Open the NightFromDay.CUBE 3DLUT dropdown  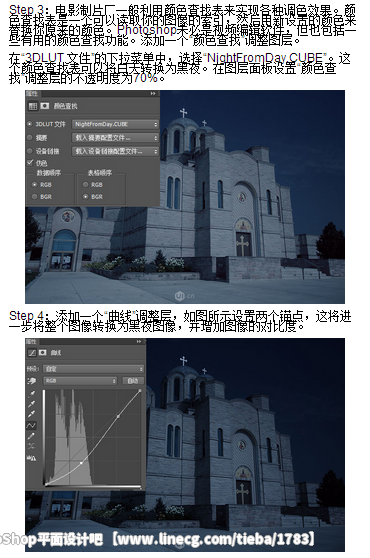click(x=115, y=124)
